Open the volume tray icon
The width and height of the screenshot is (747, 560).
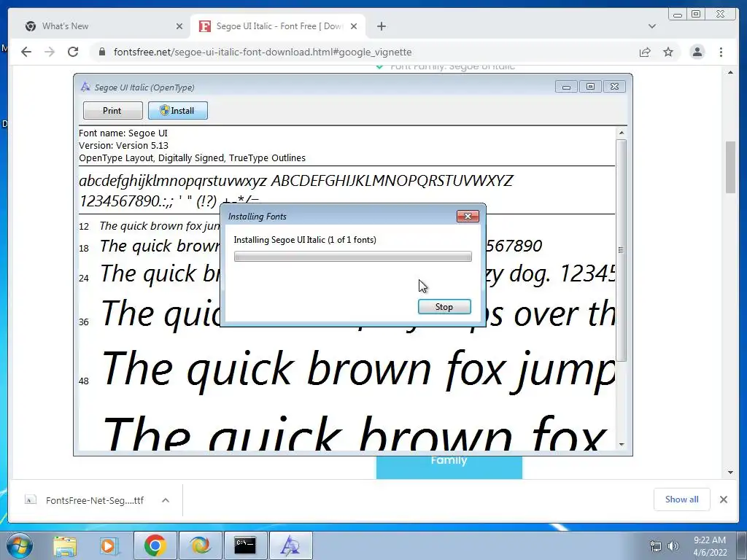tap(673, 546)
